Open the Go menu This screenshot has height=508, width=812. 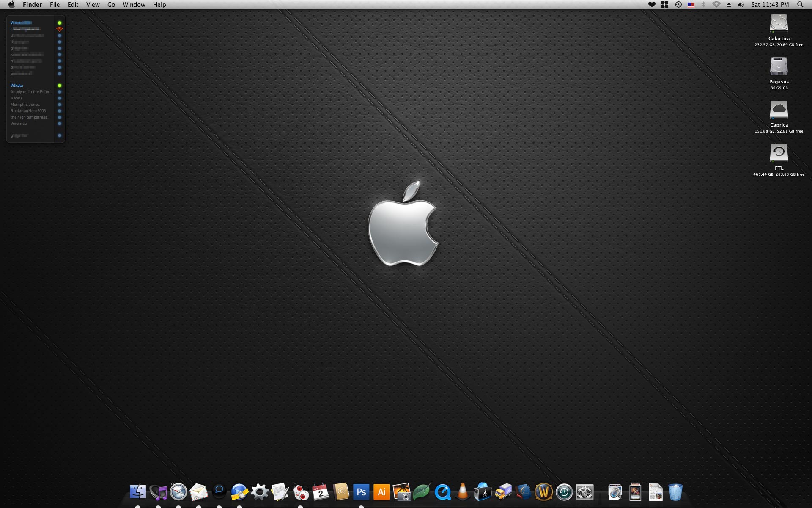111,4
